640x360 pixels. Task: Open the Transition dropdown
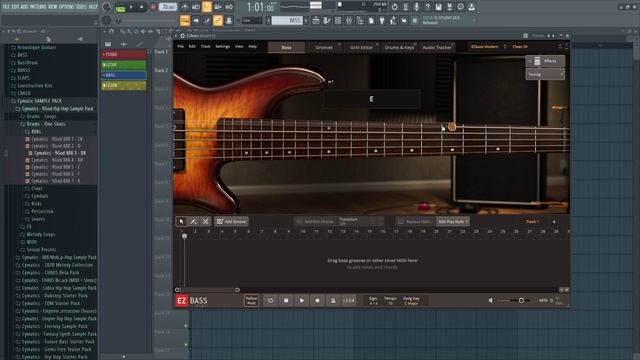pos(361,221)
